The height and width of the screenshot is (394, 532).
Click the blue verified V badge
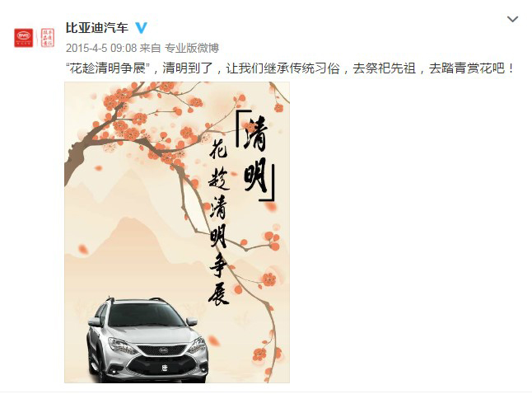[141, 27]
